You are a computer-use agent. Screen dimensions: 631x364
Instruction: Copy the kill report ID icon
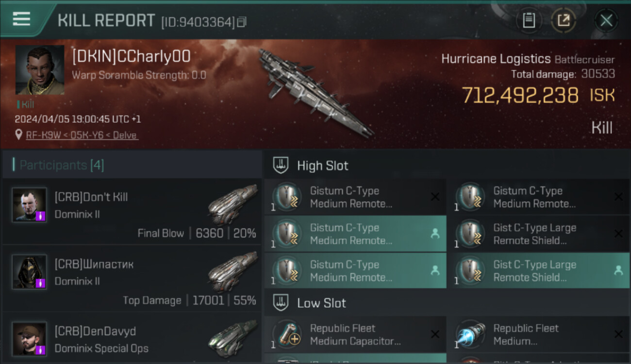pyautogui.click(x=242, y=22)
